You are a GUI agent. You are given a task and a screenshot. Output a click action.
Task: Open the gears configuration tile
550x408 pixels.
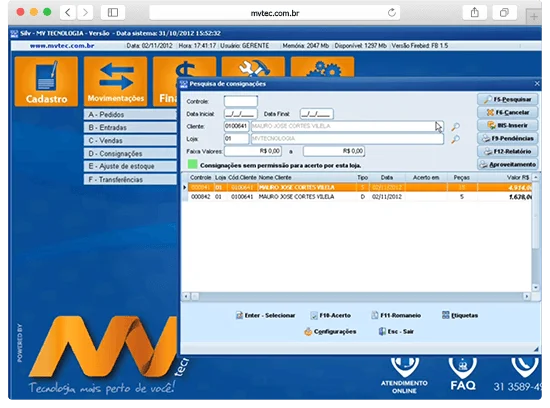pos(323,67)
